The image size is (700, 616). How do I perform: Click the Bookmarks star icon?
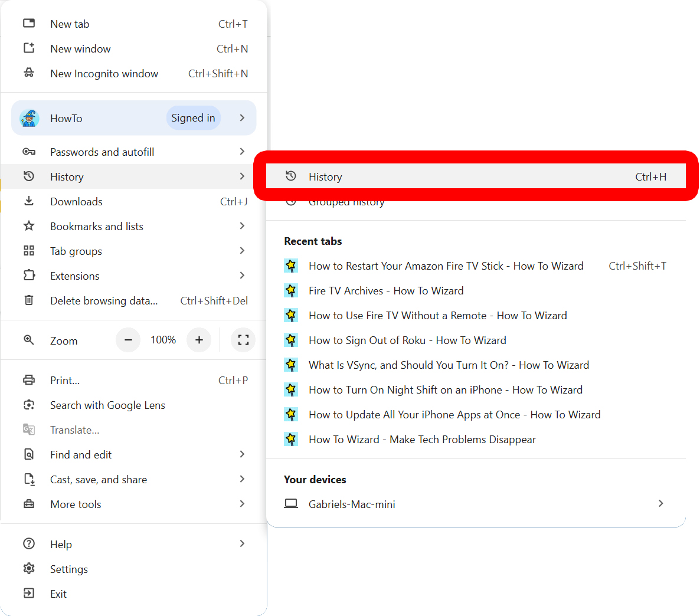point(29,226)
